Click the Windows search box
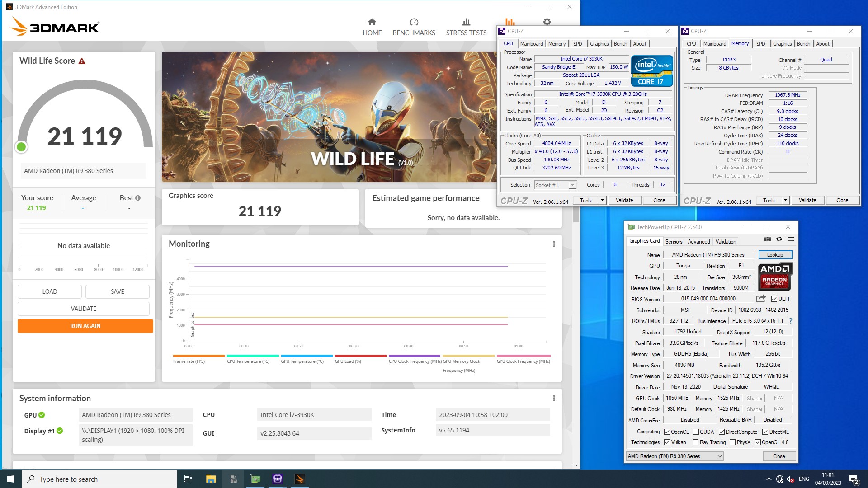 pos(99,479)
